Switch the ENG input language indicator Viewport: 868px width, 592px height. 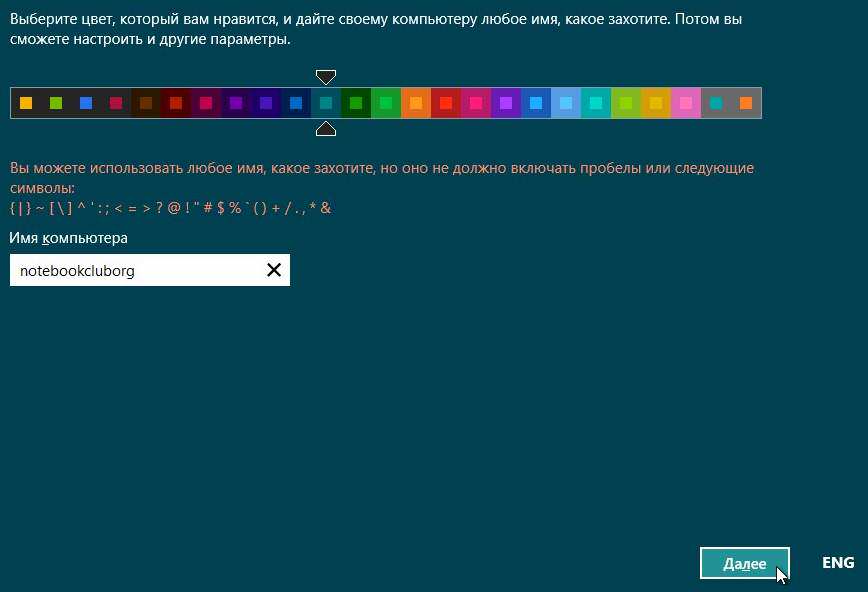(838, 563)
